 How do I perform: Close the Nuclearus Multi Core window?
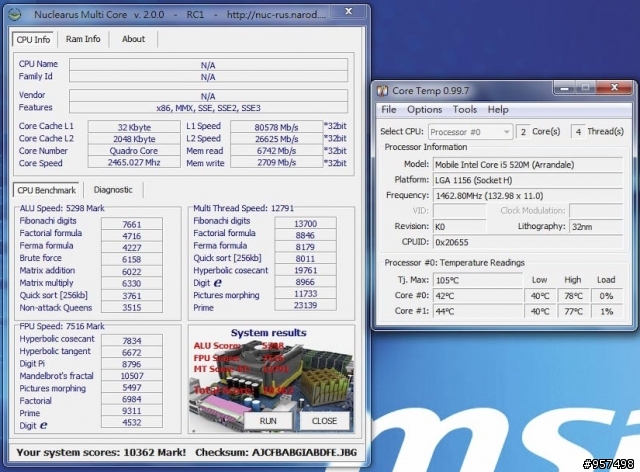[348, 11]
